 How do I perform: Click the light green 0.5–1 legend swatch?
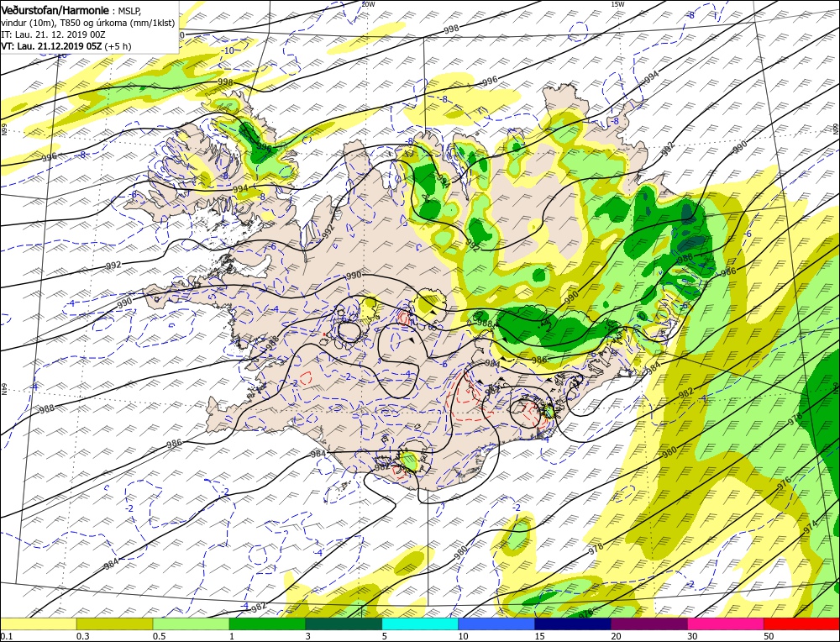(192, 624)
